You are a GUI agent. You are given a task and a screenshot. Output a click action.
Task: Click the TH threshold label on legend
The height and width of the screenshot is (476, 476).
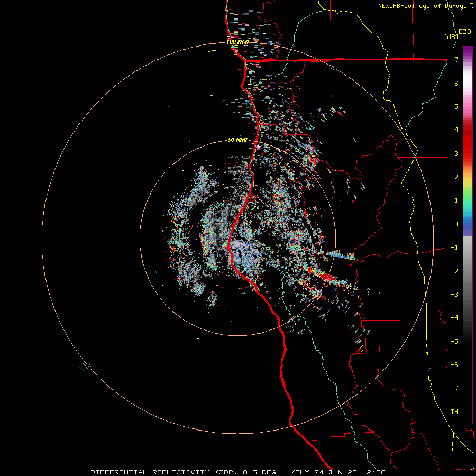454,412
